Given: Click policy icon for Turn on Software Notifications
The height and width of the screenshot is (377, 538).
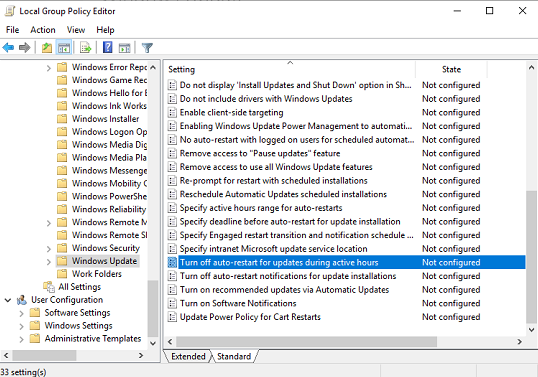Looking at the screenshot, I should click(172, 303).
